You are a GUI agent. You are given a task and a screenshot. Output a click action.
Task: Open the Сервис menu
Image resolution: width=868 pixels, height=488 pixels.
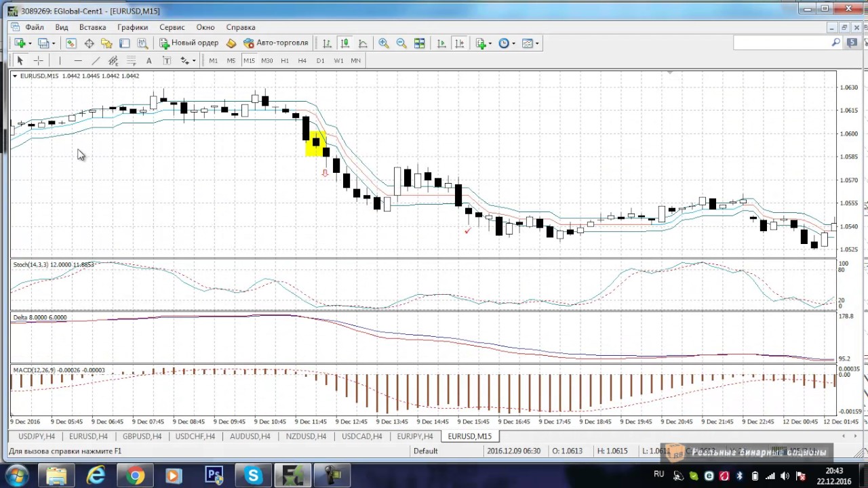(x=172, y=27)
